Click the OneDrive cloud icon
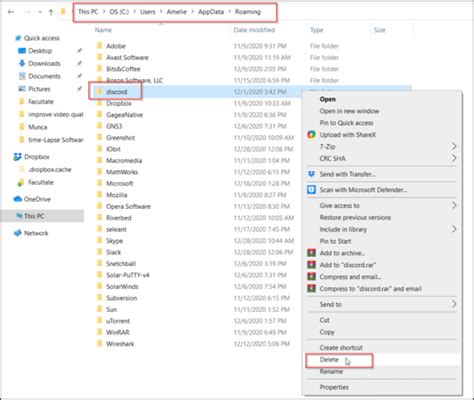 pos(18,199)
